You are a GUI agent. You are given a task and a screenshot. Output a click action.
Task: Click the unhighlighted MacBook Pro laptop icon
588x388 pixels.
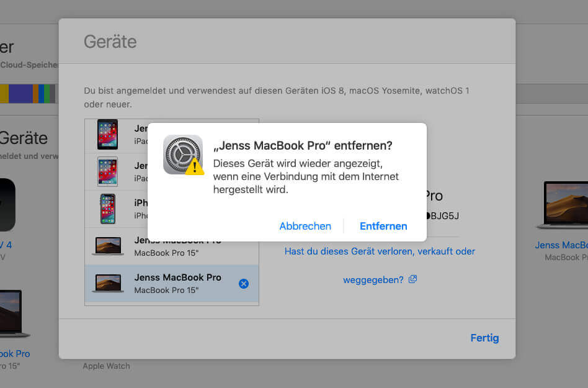pyautogui.click(x=107, y=246)
